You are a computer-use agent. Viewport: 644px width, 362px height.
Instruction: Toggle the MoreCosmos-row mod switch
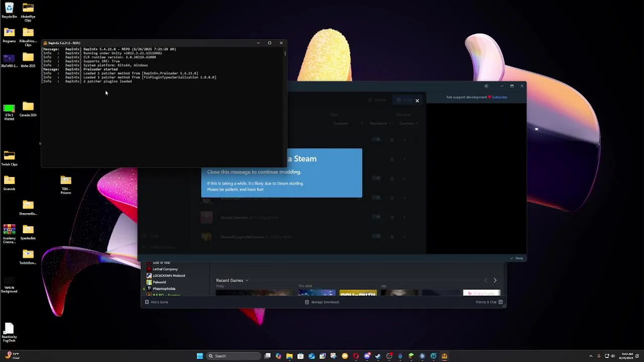coord(376,217)
